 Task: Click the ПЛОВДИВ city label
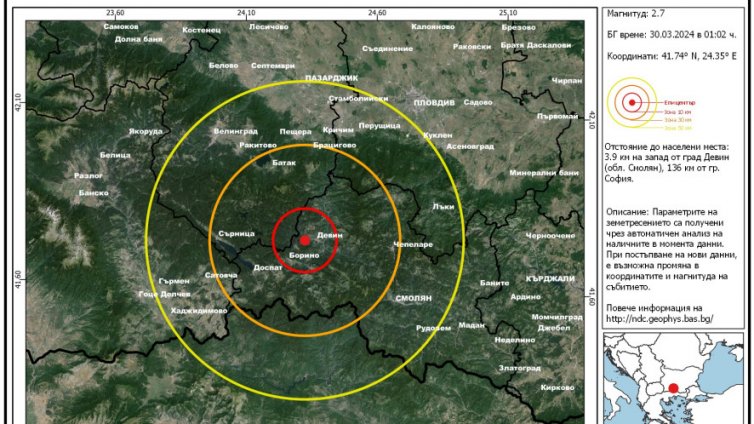(x=433, y=102)
